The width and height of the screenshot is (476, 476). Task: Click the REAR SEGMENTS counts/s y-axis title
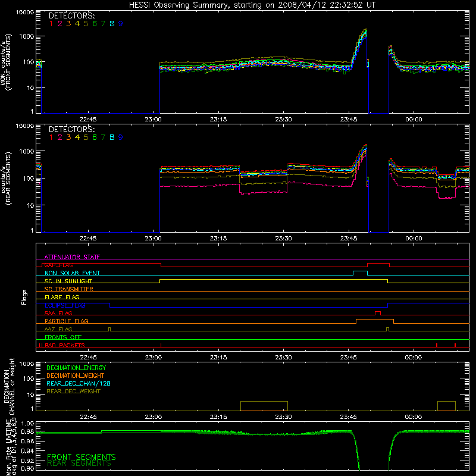click(x=6, y=178)
